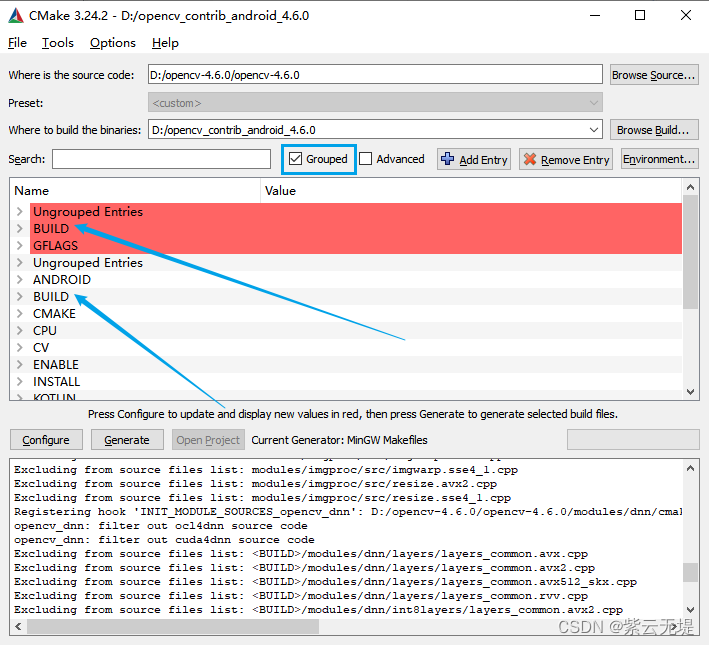This screenshot has height=645, width=709.
Task: Expand the white Ungrouped Entries group
Action: pos(19,263)
